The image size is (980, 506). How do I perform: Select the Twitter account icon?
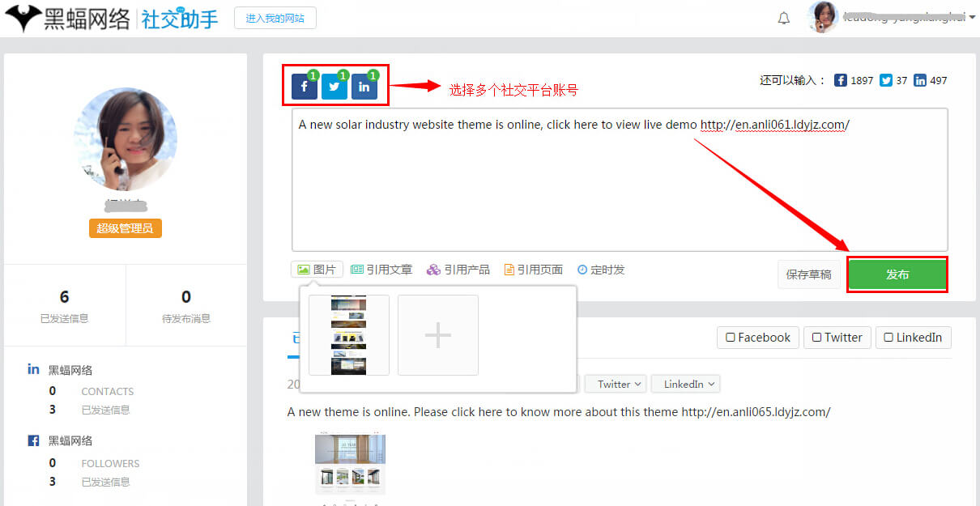click(x=334, y=87)
